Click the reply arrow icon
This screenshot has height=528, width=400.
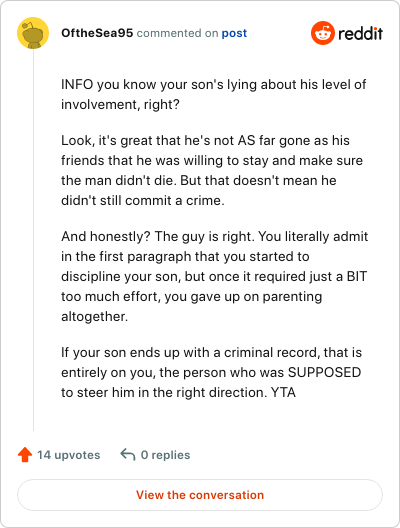128,454
